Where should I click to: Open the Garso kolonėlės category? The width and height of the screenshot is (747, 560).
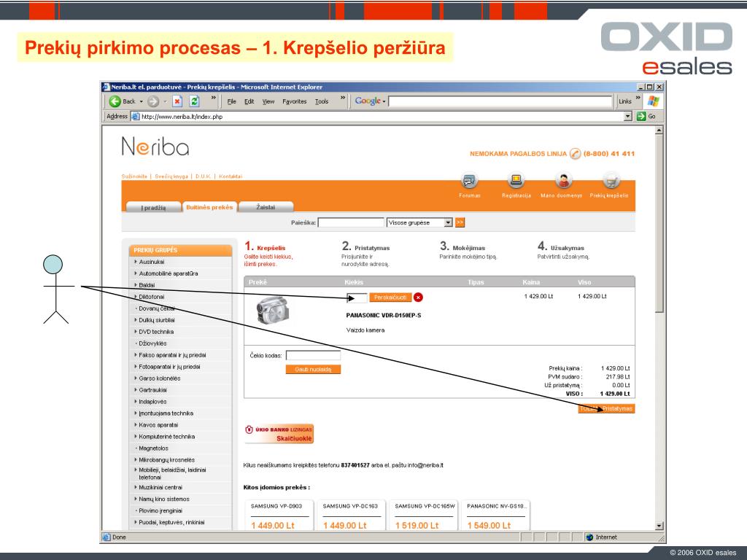click(x=160, y=378)
